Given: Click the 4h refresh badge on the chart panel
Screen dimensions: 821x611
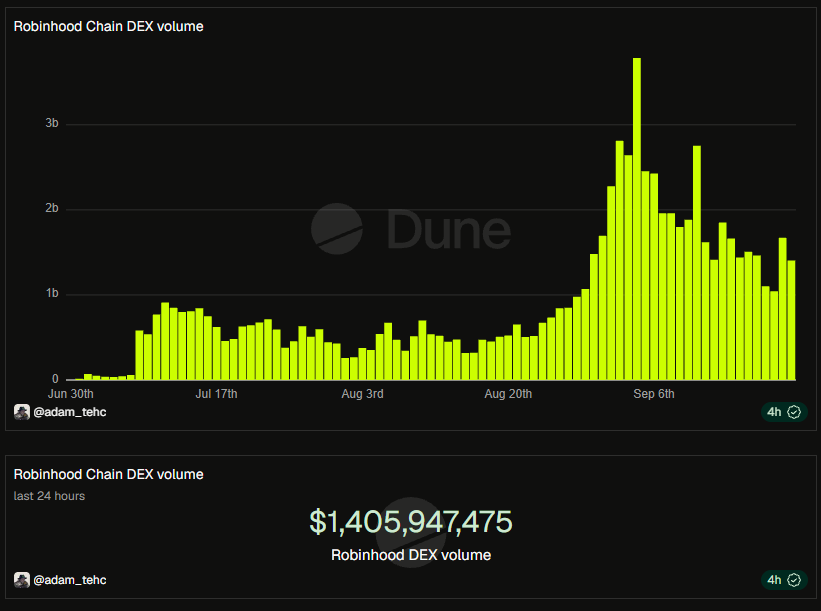Looking at the screenshot, I should point(784,412).
